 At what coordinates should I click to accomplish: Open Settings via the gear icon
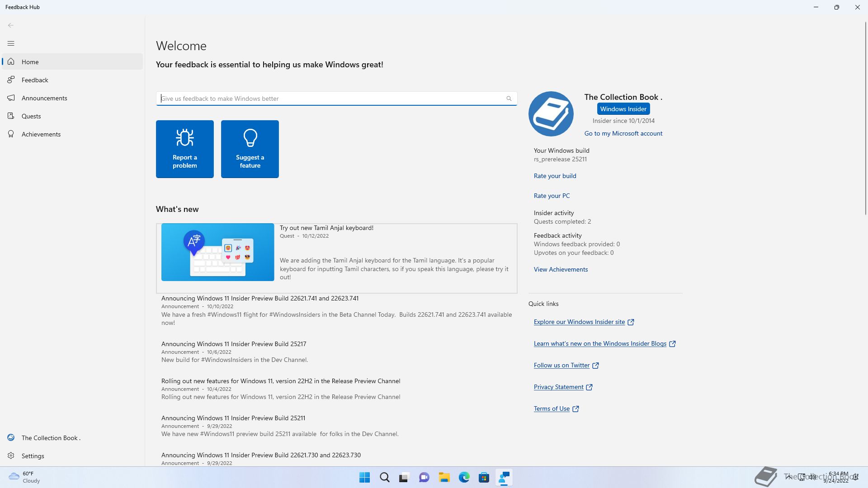click(11, 456)
